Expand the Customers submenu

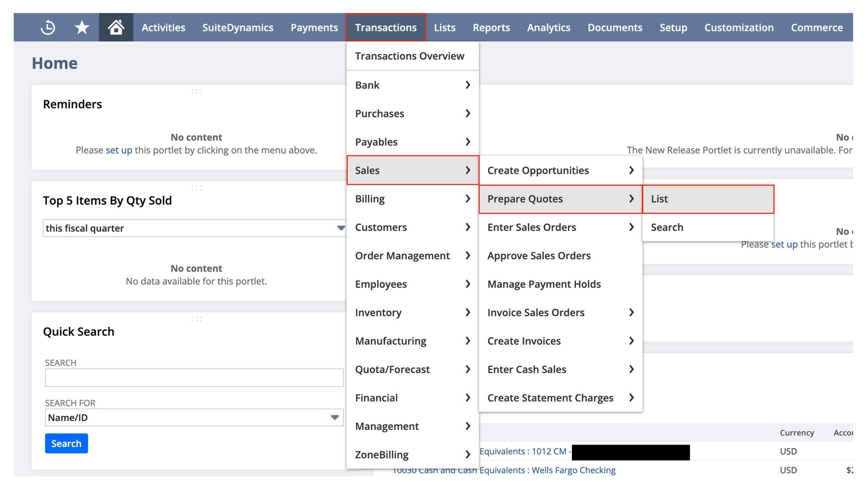coord(412,227)
